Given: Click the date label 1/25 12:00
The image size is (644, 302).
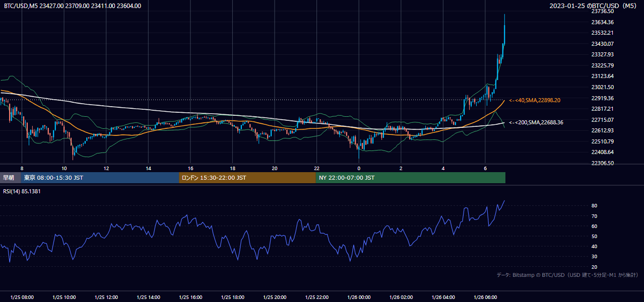Looking at the screenshot, I should [x=106, y=297].
